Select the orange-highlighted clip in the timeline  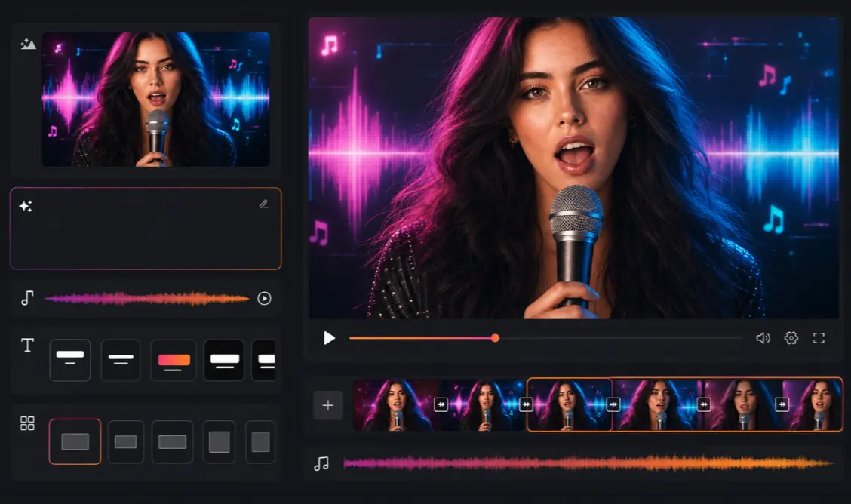click(570, 404)
